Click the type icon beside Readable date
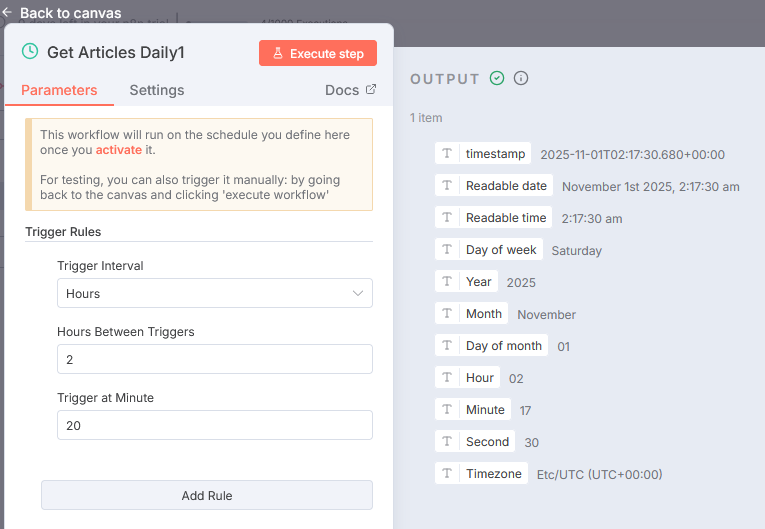765x529 pixels. (x=447, y=186)
